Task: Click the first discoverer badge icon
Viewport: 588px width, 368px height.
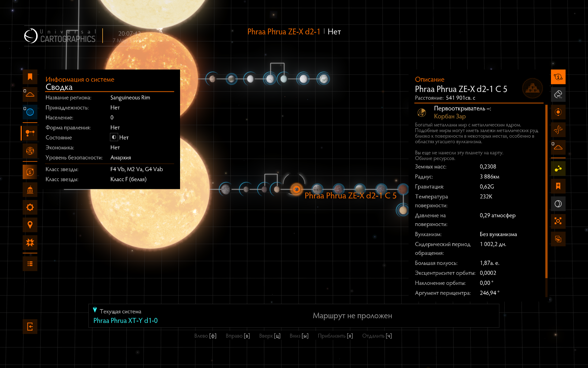Action: click(422, 113)
